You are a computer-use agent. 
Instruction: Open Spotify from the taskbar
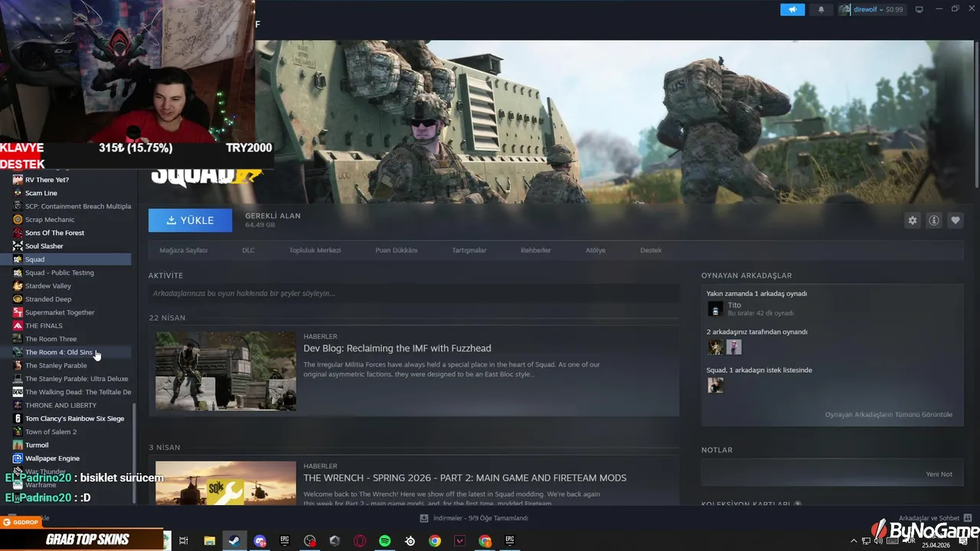coord(385,541)
